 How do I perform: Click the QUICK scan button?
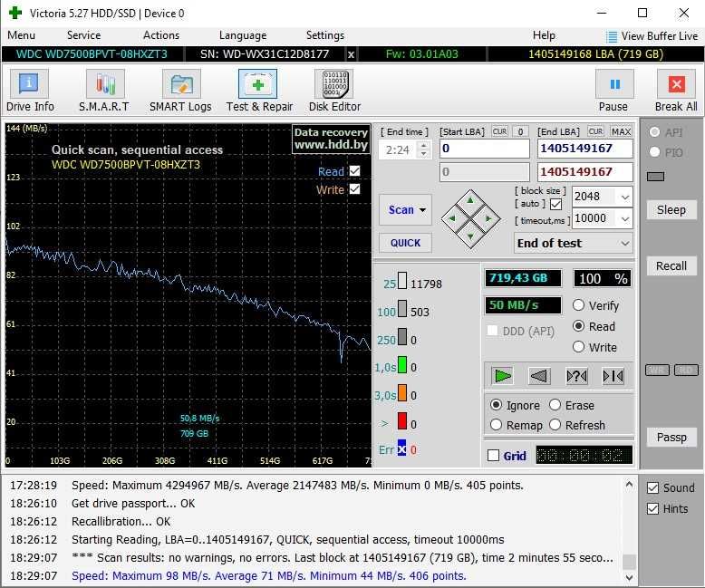coord(405,243)
